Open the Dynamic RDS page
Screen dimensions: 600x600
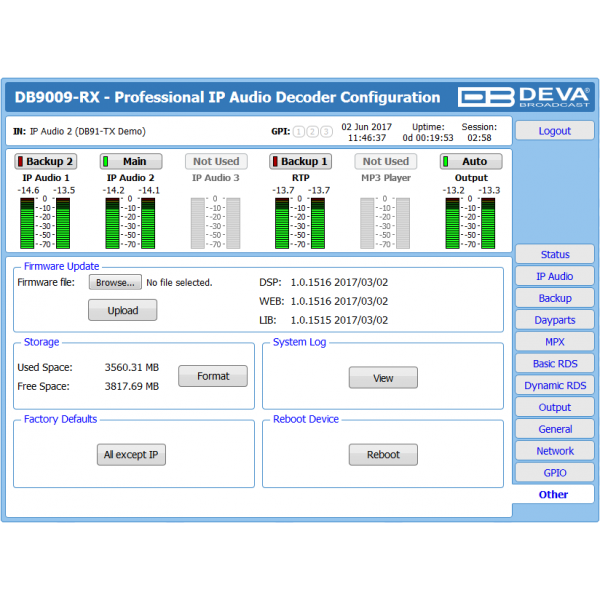click(554, 385)
